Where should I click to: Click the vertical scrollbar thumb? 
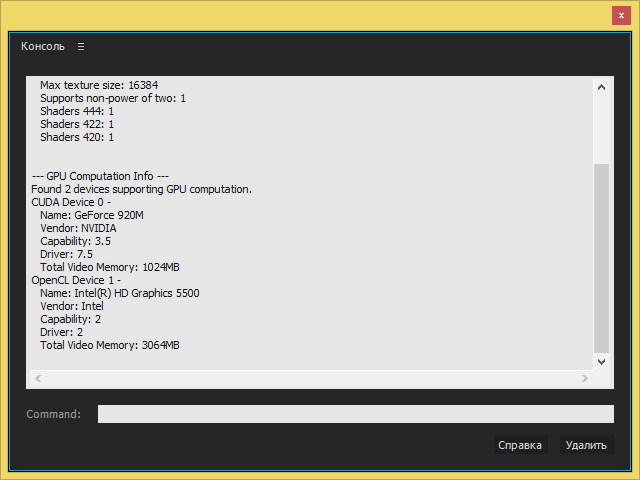[x=601, y=258]
